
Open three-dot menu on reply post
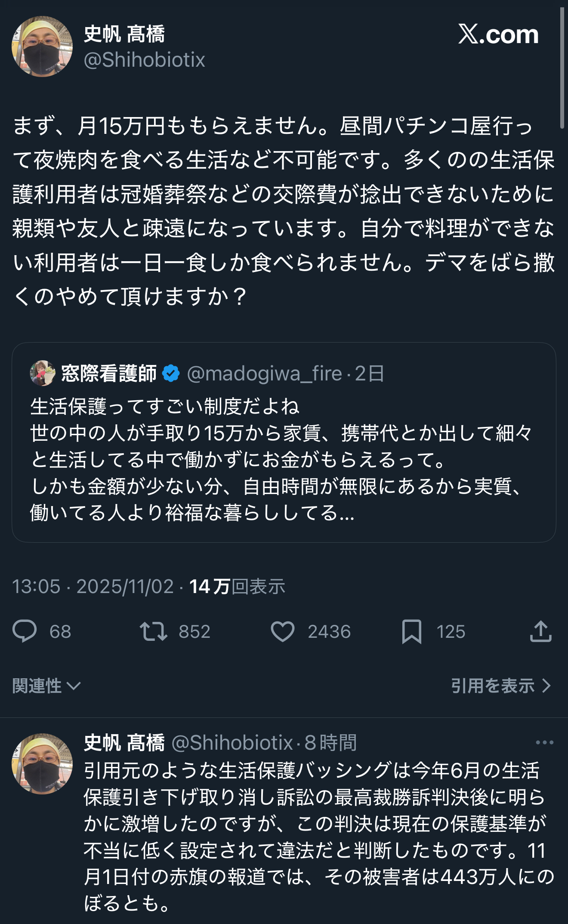[x=544, y=742]
